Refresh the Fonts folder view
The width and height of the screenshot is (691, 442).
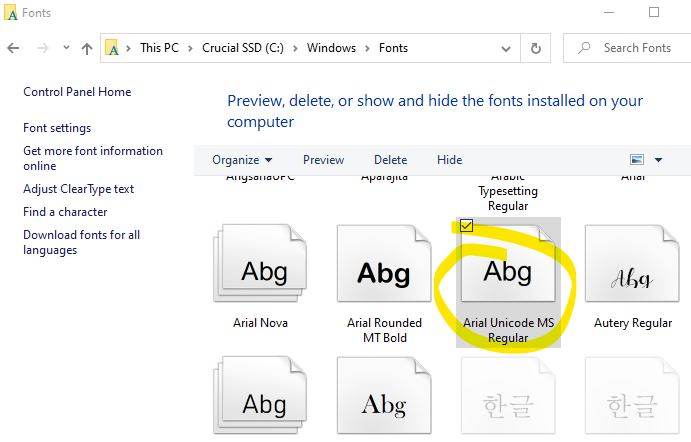pos(536,48)
